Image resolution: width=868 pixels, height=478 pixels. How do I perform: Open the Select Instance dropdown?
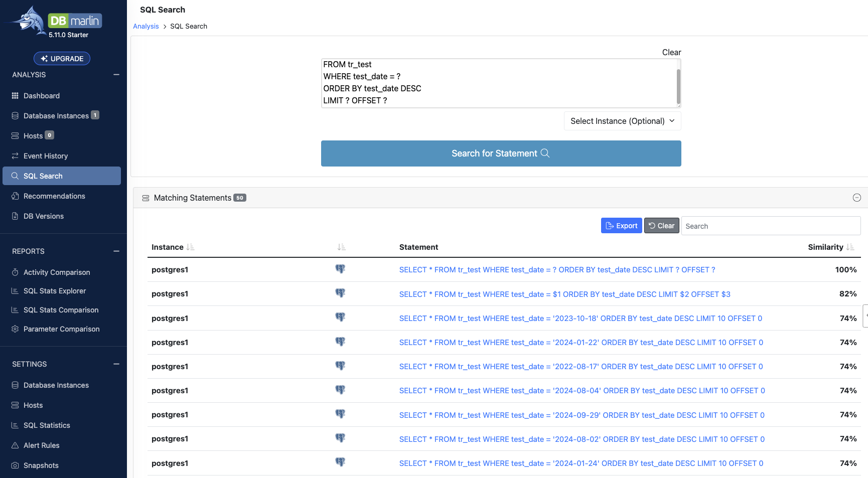(622, 121)
